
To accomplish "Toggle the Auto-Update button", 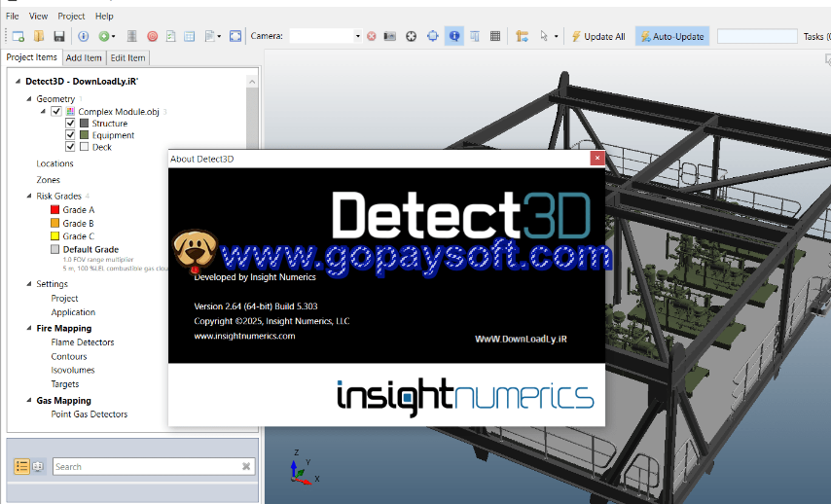I will [x=672, y=37].
